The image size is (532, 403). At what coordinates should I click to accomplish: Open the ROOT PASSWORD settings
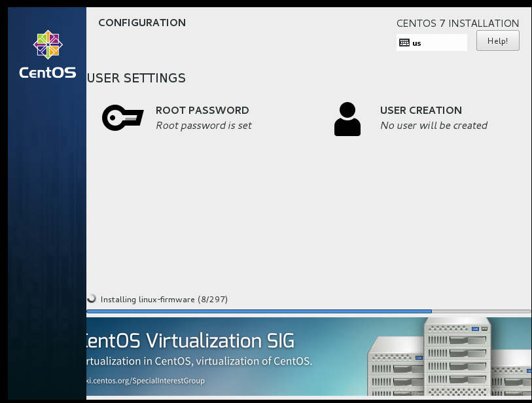coord(177,118)
